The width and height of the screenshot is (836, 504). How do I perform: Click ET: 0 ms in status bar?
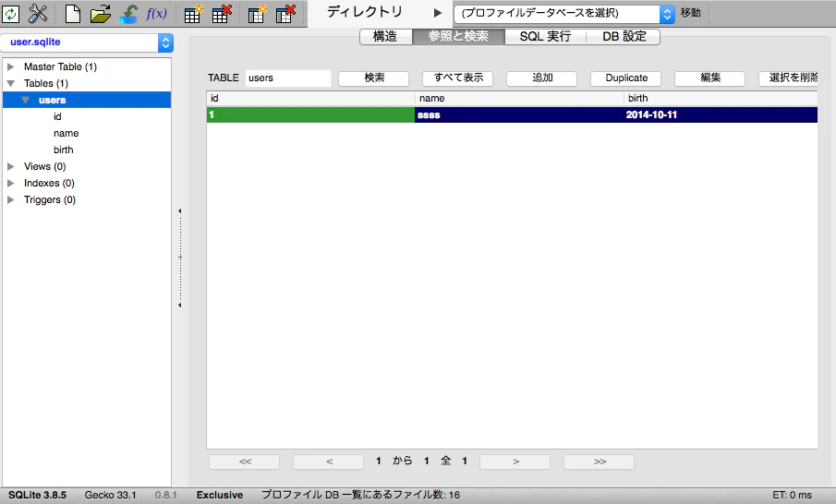(x=792, y=495)
